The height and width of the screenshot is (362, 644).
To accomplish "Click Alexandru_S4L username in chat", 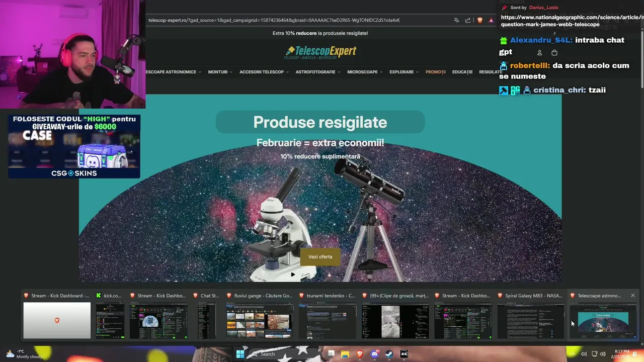I will tap(541, 40).
